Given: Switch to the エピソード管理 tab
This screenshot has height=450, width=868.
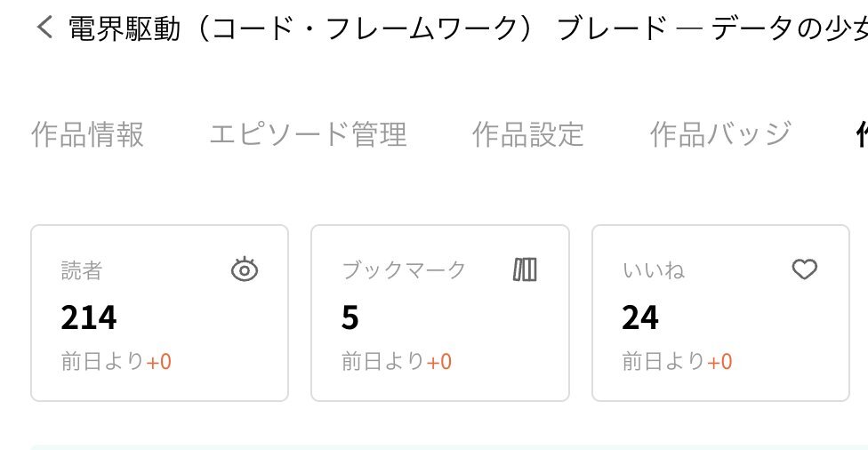Looking at the screenshot, I should pyautogui.click(x=309, y=134).
